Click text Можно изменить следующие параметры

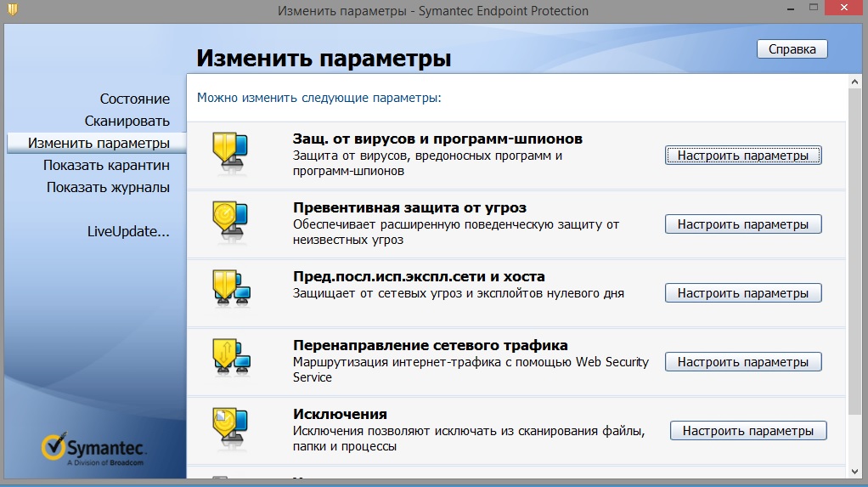318,98
